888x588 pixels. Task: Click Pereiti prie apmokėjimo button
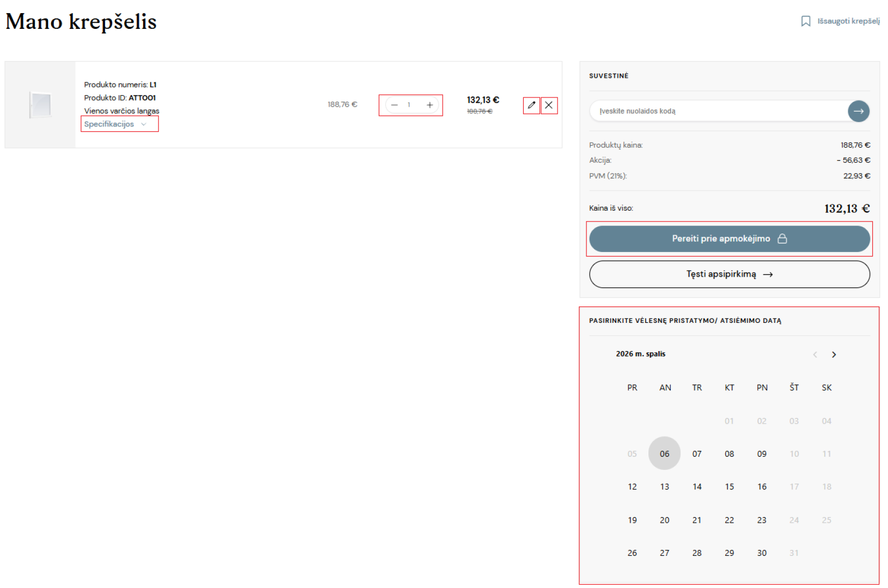pos(730,238)
